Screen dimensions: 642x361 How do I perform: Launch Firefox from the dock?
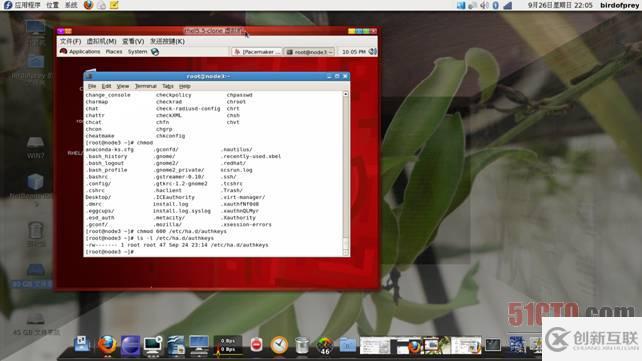click(x=107, y=344)
